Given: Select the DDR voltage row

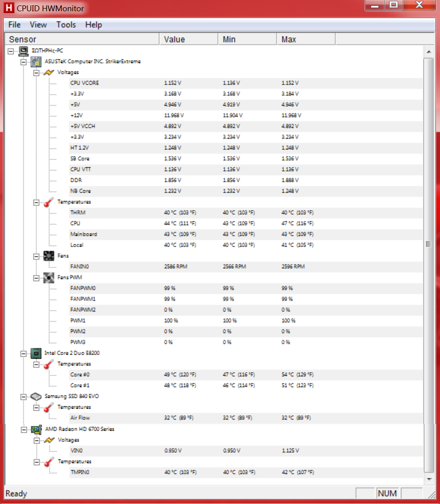Looking at the screenshot, I should point(246,180).
